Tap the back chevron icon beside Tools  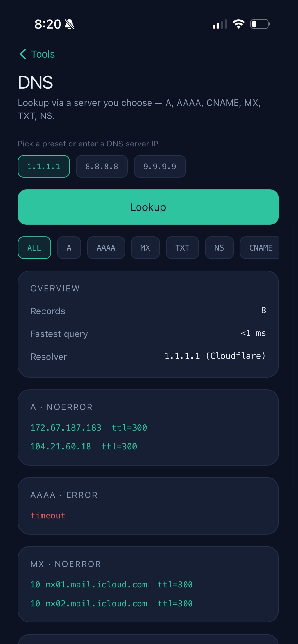pos(23,54)
